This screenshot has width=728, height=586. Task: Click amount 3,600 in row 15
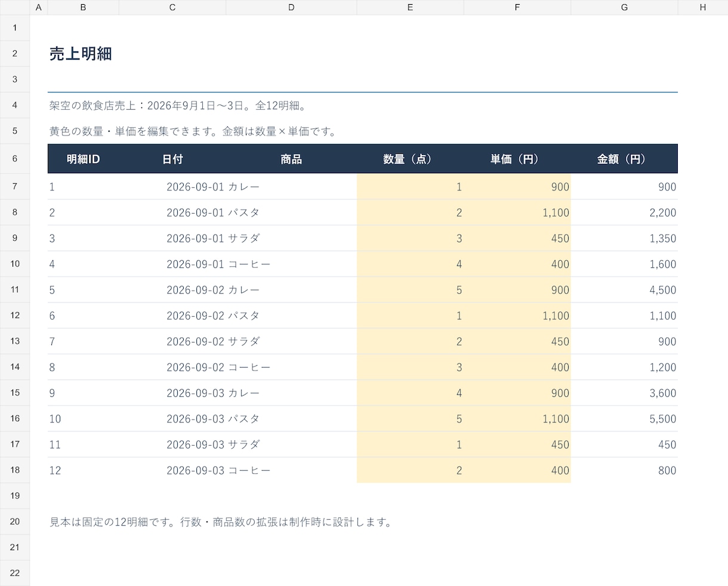pyautogui.click(x=624, y=393)
